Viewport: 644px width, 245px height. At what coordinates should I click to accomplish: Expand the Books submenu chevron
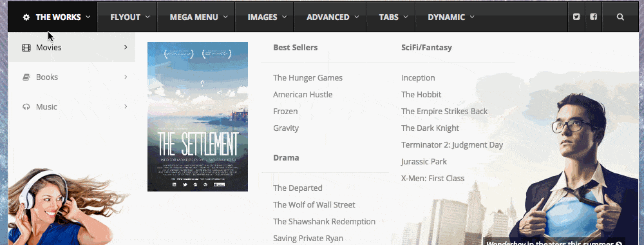pos(126,77)
